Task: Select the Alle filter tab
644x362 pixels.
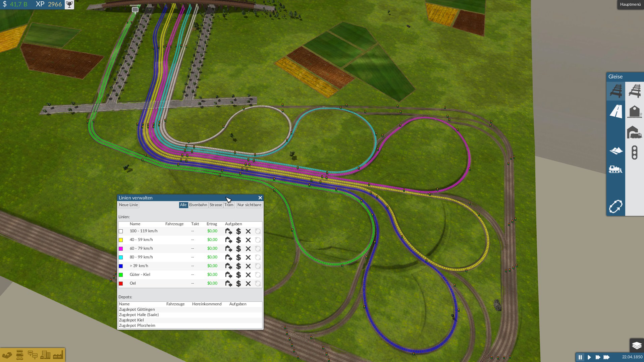Action: [183, 205]
